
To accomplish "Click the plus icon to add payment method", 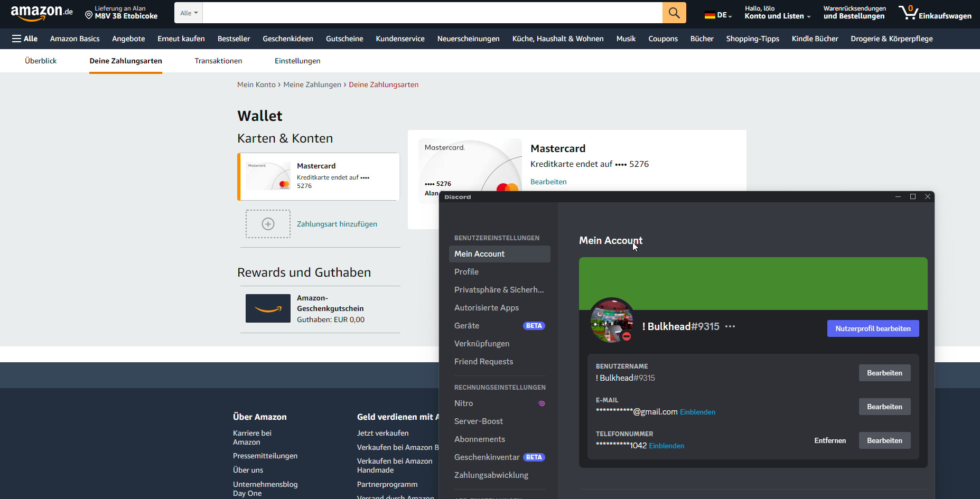I will [x=268, y=224].
